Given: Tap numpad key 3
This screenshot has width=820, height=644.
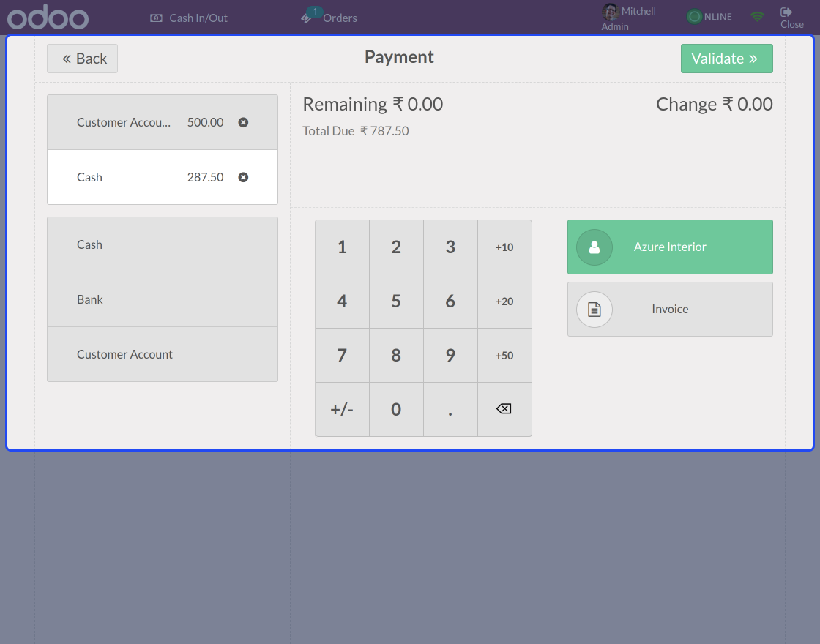Looking at the screenshot, I should tap(450, 247).
